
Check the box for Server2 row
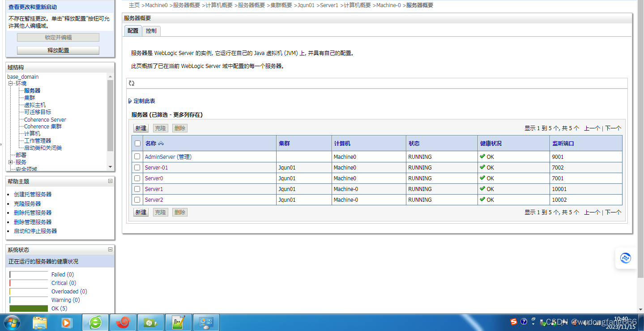[137, 199]
